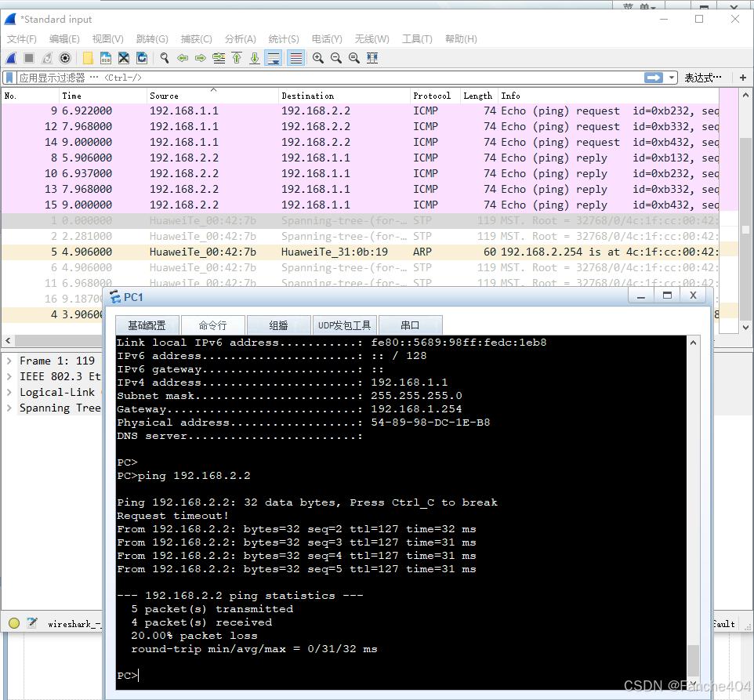
Task: Zoom in the main window text
Action: tap(318, 58)
